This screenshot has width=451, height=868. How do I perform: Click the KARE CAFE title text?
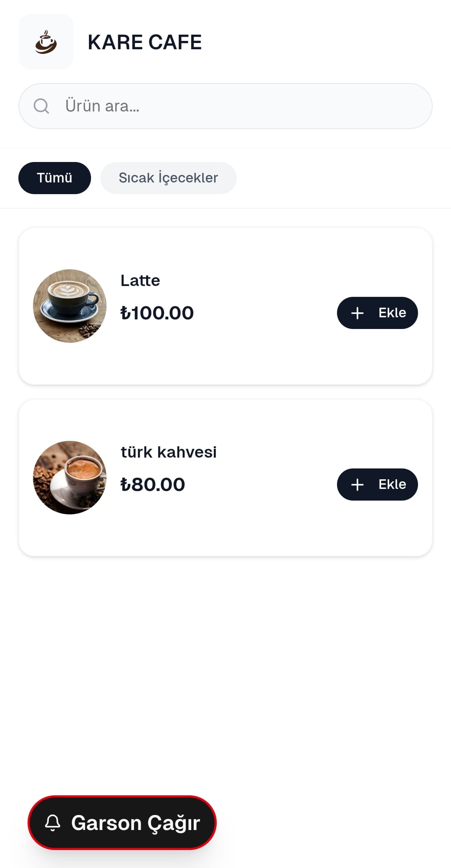pyautogui.click(x=144, y=42)
